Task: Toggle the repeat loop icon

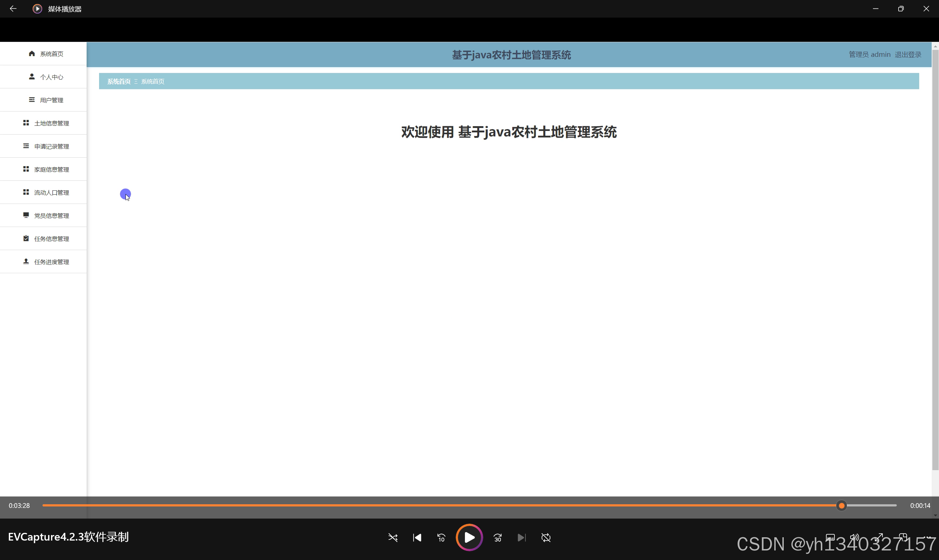Action: [x=546, y=537]
